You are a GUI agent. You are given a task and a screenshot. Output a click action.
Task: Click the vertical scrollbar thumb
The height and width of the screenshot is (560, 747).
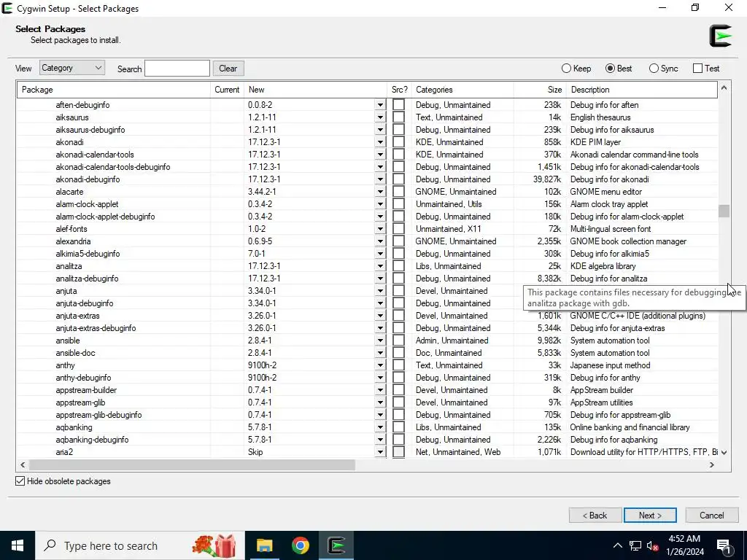tap(724, 211)
